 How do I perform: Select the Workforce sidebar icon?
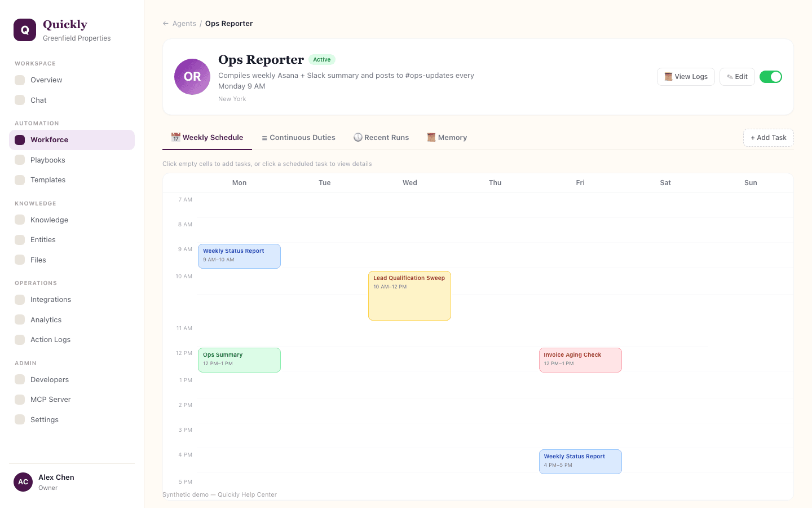coord(20,140)
